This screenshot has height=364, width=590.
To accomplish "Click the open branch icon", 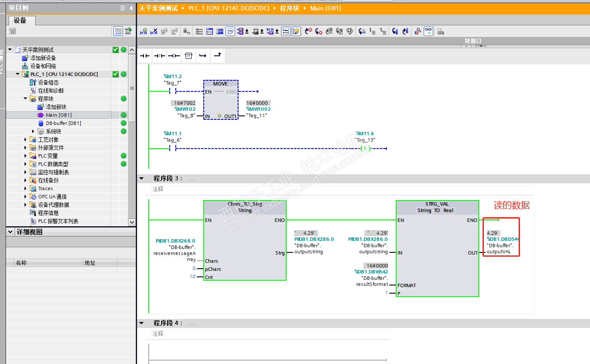I will 203,56.
